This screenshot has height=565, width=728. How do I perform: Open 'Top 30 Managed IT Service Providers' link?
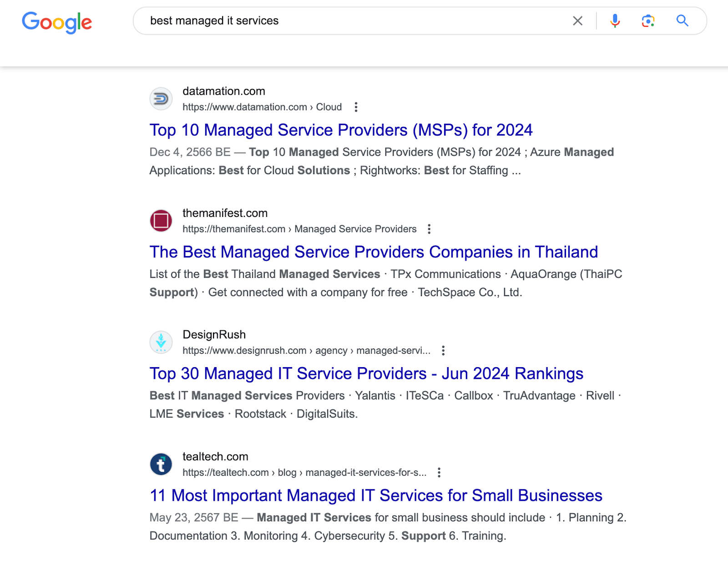point(366,373)
